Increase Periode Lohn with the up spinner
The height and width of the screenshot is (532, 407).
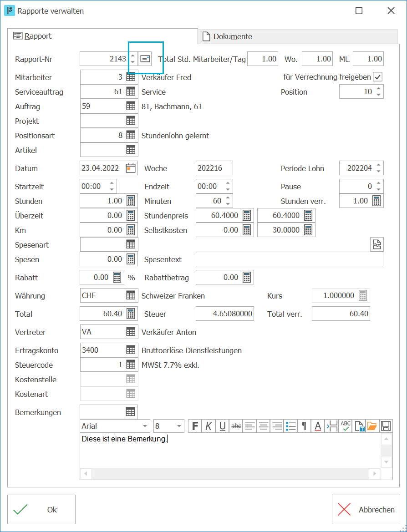pos(378,165)
